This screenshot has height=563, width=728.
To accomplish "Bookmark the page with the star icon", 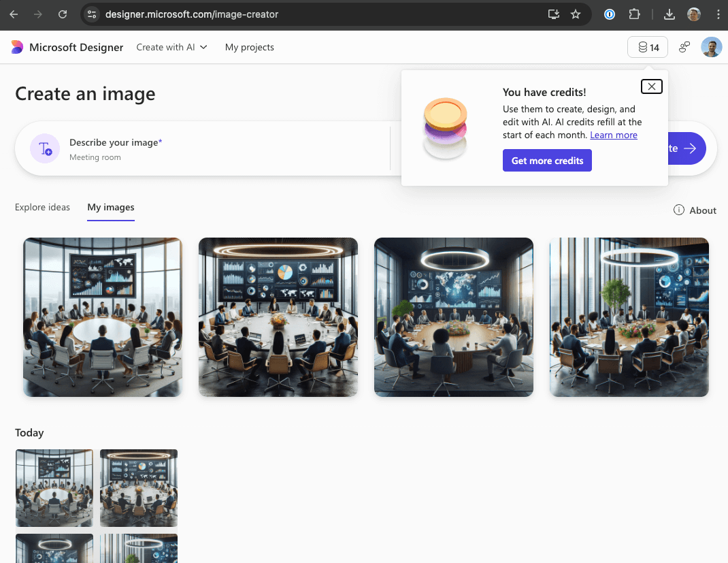I will (x=575, y=14).
